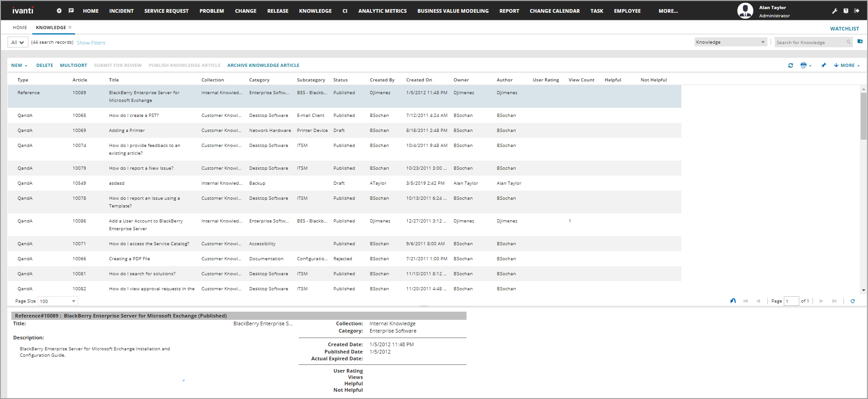Click the printer icon in the toolbar
868x399 pixels.
tap(804, 66)
